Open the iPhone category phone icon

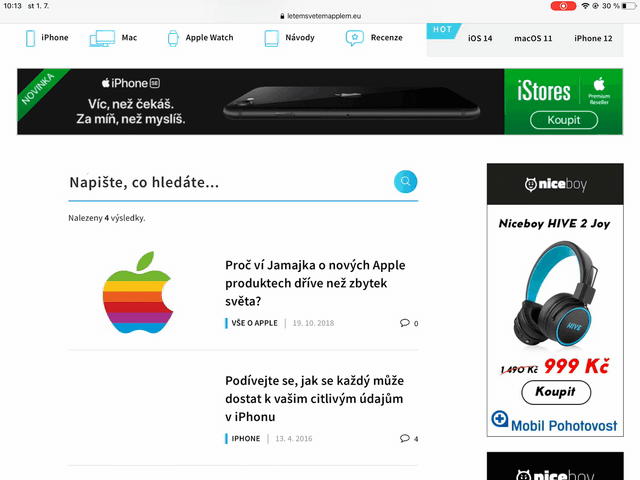point(30,38)
